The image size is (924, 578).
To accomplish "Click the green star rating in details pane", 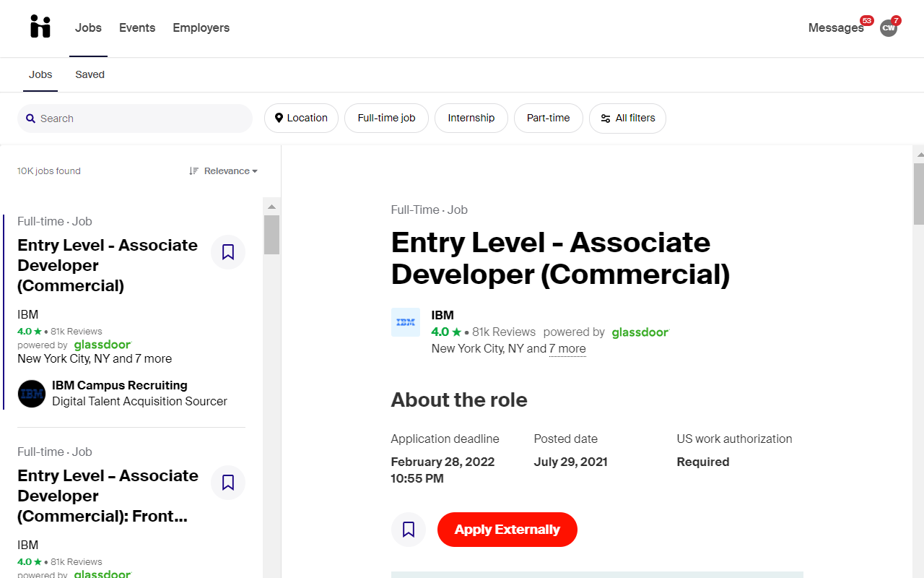I will click(x=456, y=332).
